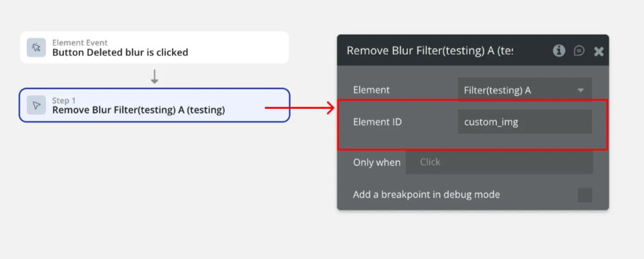
Task: Click the Step 1 action arrow icon
Action: coord(36,105)
